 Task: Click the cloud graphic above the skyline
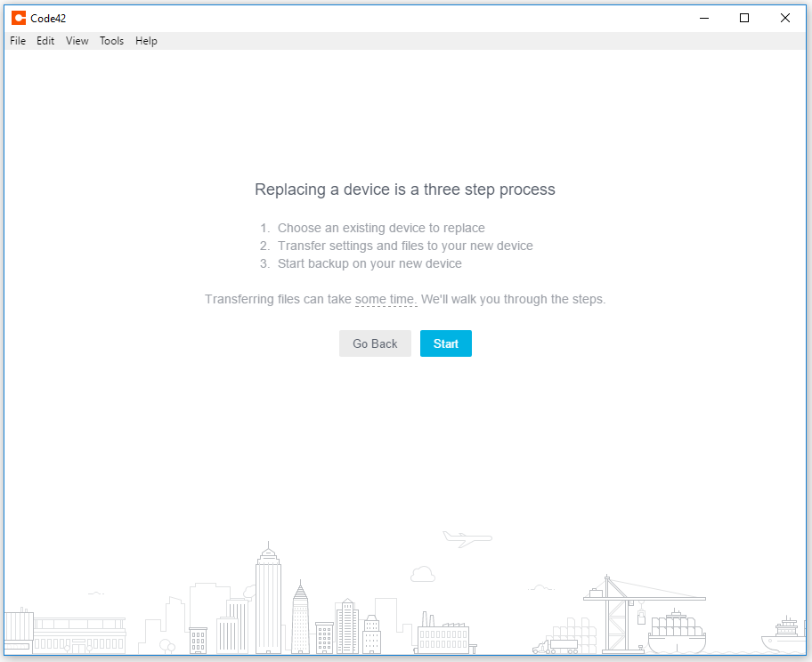point(423,573)
